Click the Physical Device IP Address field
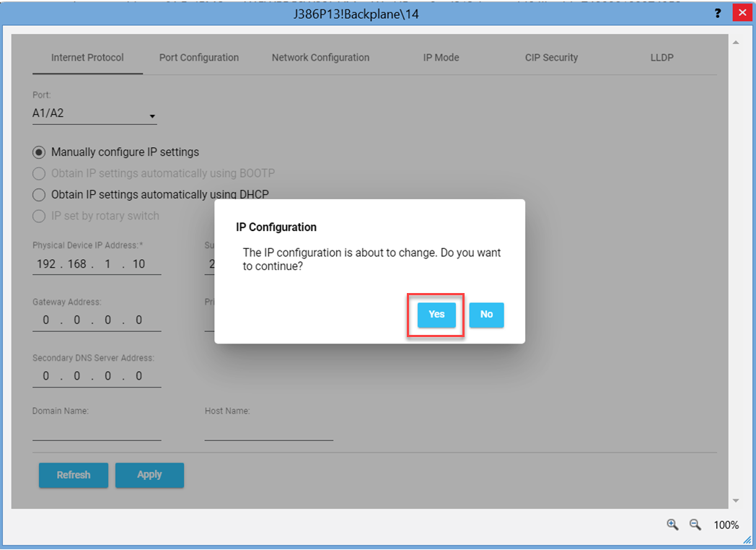756x550 pixels. coord(97,264)
